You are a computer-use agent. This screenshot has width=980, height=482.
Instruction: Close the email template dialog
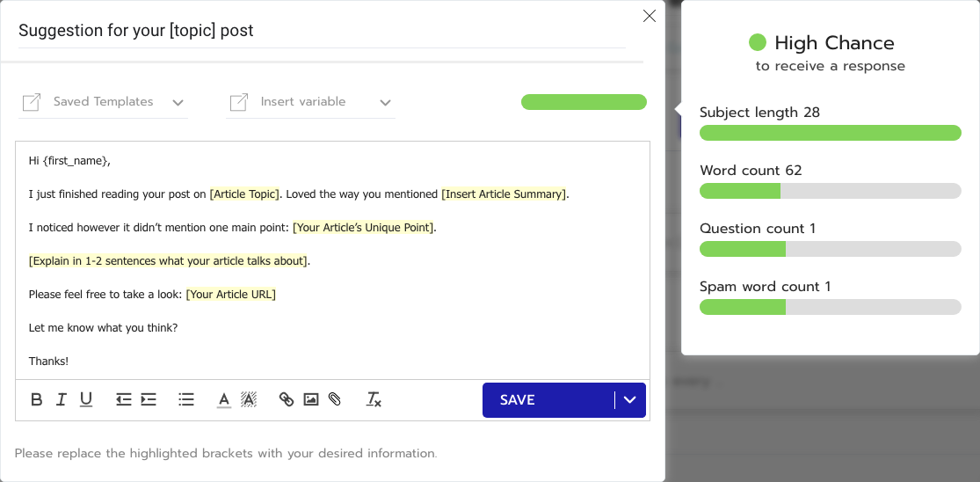coord(650,16)
